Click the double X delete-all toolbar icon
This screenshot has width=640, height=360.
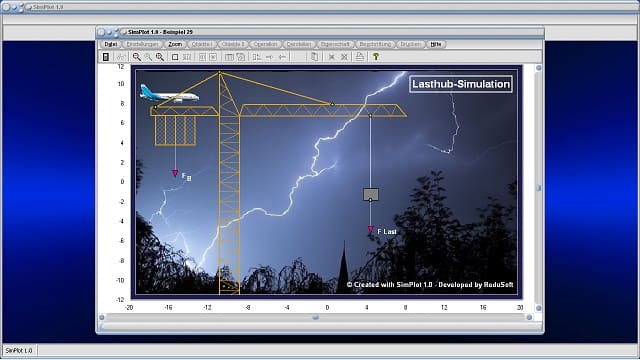(x=344, y=57)
